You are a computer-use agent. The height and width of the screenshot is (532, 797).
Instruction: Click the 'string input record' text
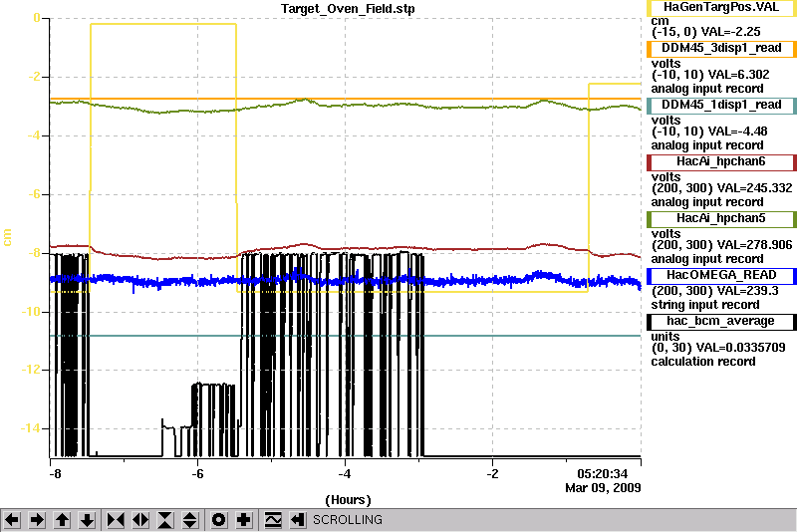coord(705,305)
